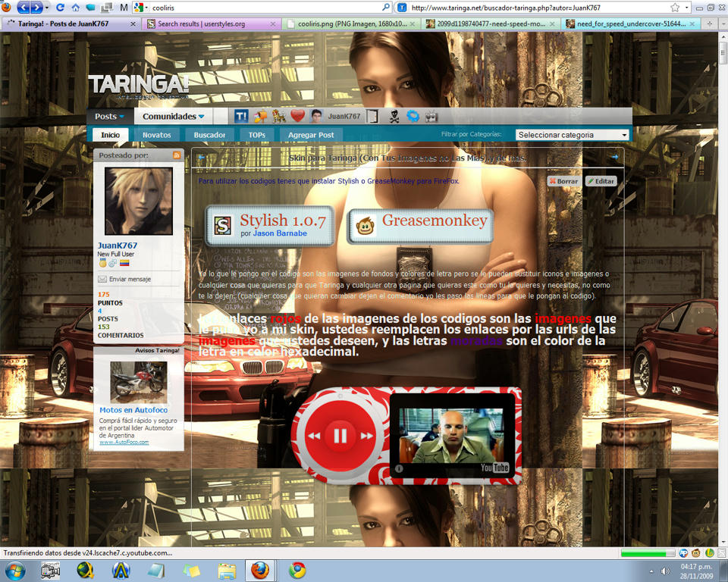The width and height of the screenshot is (728, 582).
Task: Click the door logout icon
Action: 372,116
